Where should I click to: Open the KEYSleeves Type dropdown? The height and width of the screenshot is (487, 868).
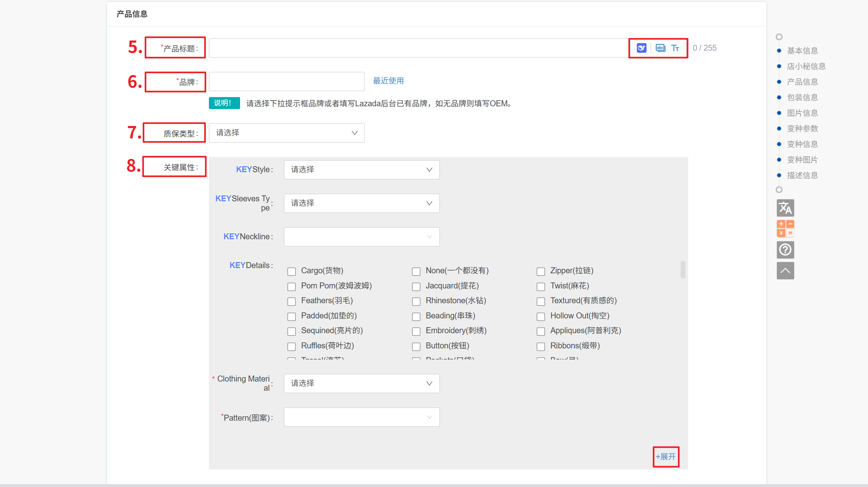click(x=362, y=203)
